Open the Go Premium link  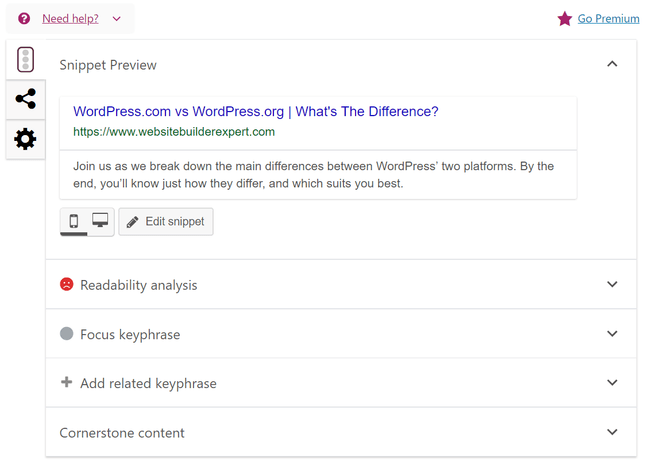point(608,19)
